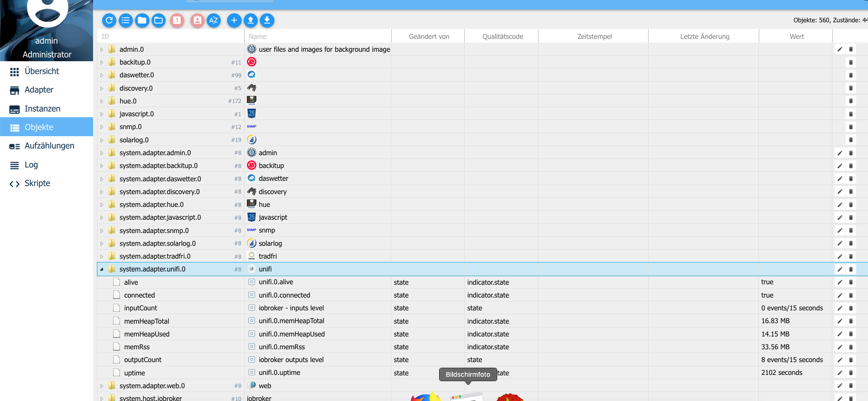
Task: Delete the backitup.0 object via trash icon
Action: click(851, 62)
